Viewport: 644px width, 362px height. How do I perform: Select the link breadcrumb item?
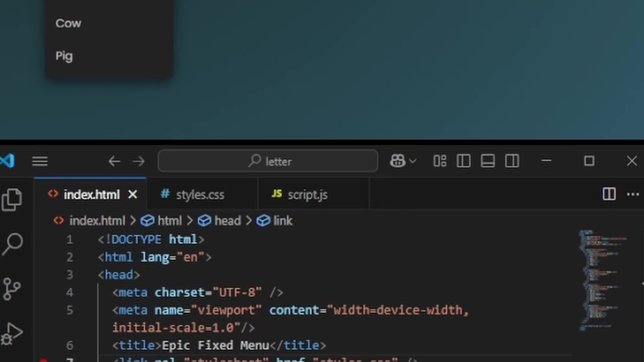[274, 221]
